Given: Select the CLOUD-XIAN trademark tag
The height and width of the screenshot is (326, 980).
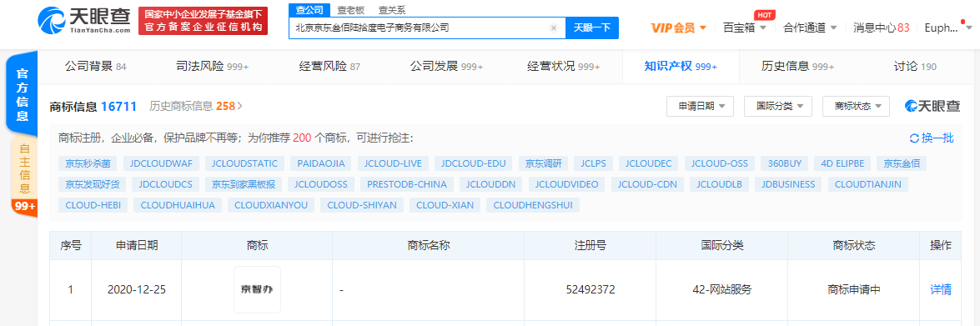Looking at the screenshot, I should click(x=445, y=205).
